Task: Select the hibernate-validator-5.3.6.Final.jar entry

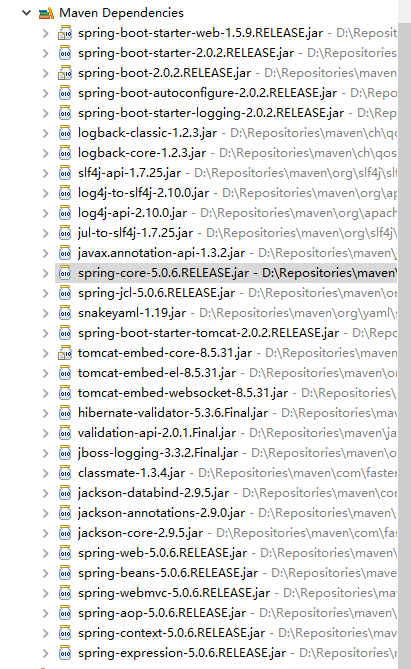Action: click(x=173, y=413)
